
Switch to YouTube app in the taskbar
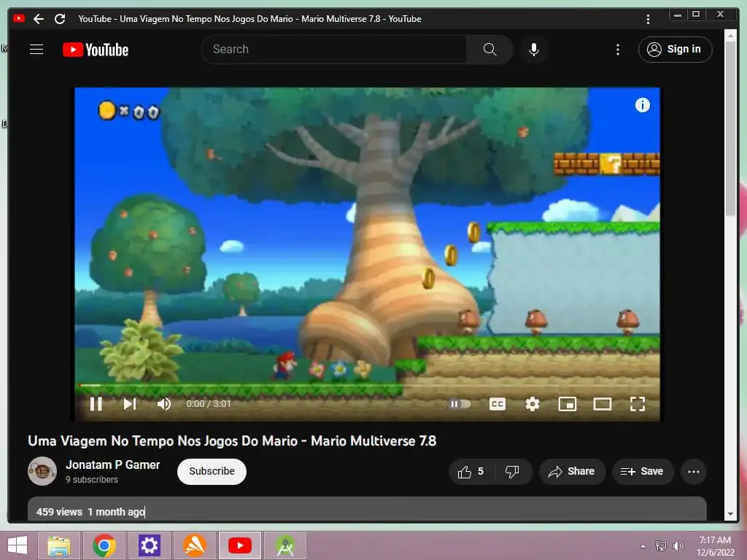240,545
